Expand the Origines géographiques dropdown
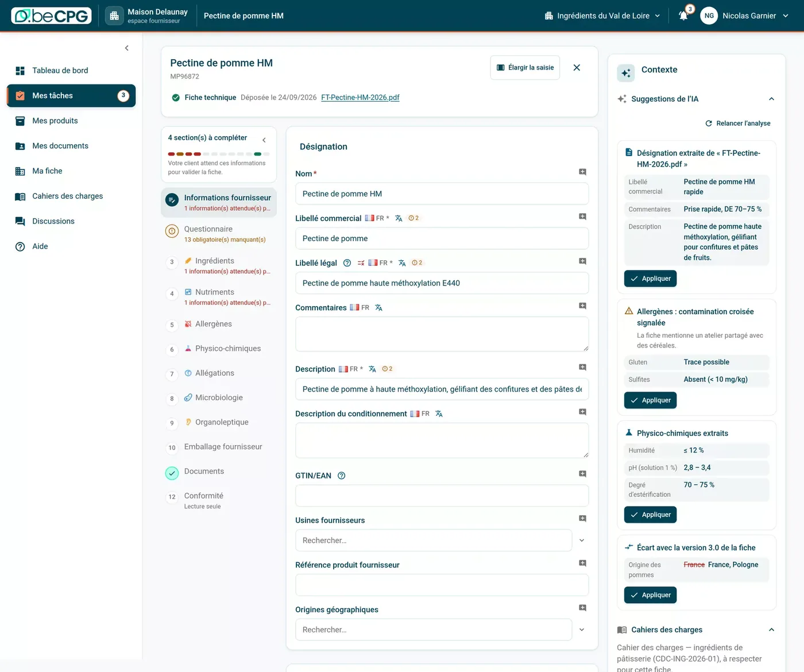This screenshot has height=672, width=804. pyautogui.click(x=582, y=629)
